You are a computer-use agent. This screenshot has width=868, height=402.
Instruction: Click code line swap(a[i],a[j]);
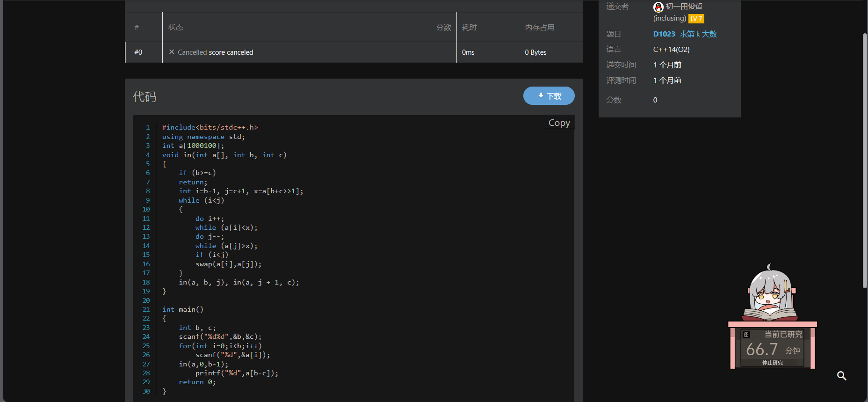pos(229,264)
